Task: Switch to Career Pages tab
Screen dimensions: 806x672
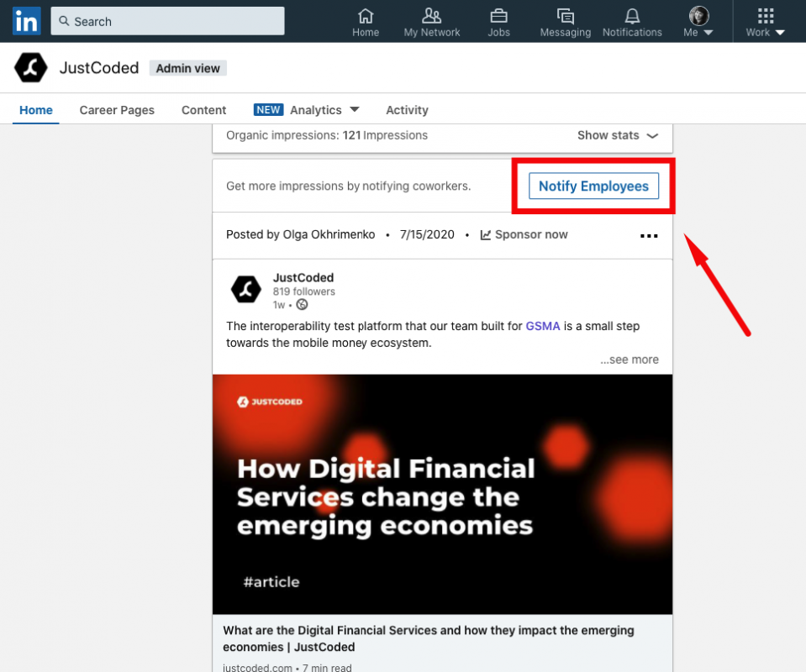Action: (117, 110)
